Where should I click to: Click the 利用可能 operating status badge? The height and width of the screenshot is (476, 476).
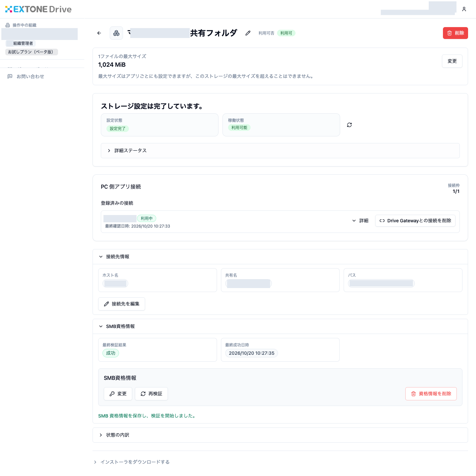click(x=239, y=128)
